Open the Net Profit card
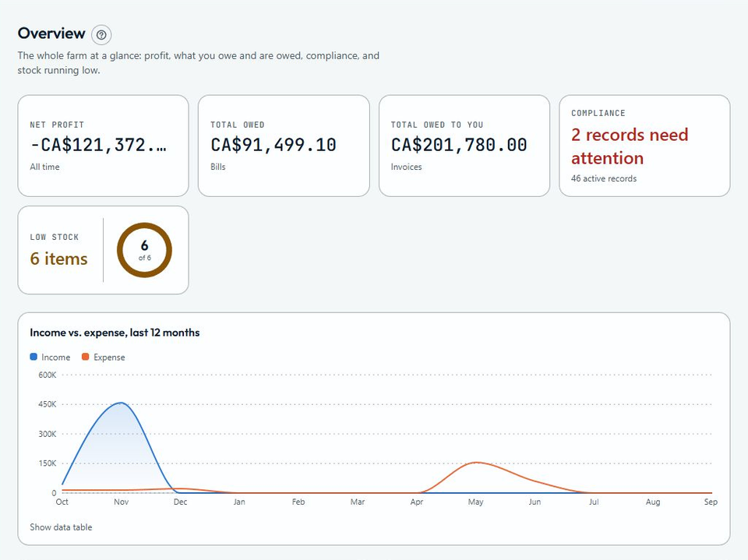 pos(103,146)
